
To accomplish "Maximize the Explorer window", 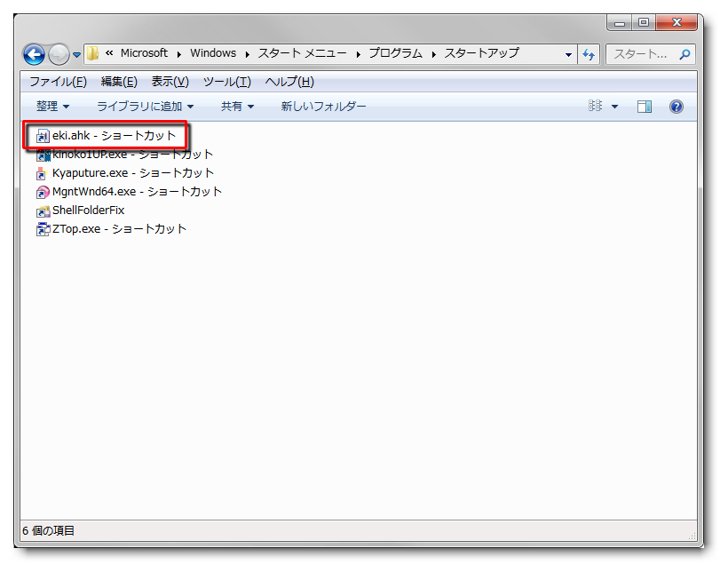I will (644, 23).
